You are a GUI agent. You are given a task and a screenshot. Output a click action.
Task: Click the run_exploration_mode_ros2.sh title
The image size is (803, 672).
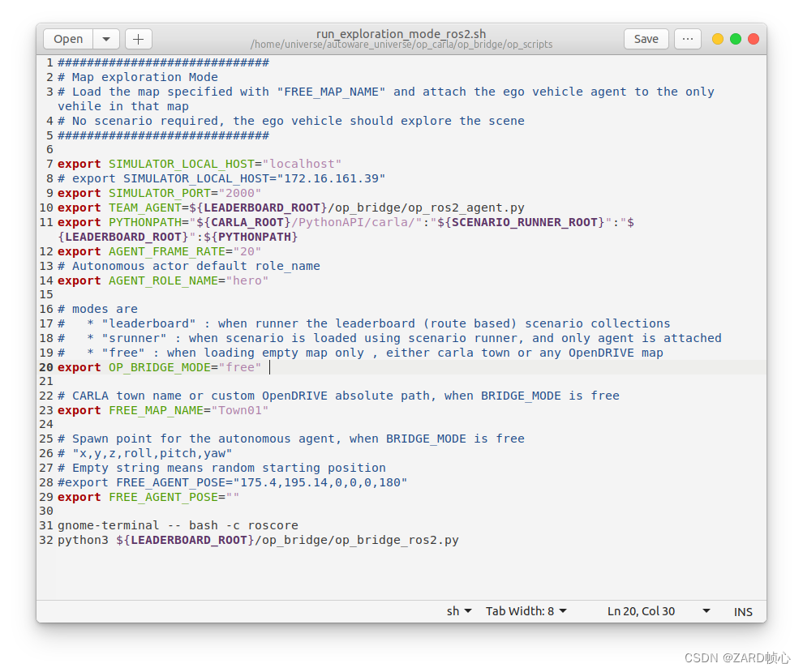pyautogui.click(x=401, y=34)
